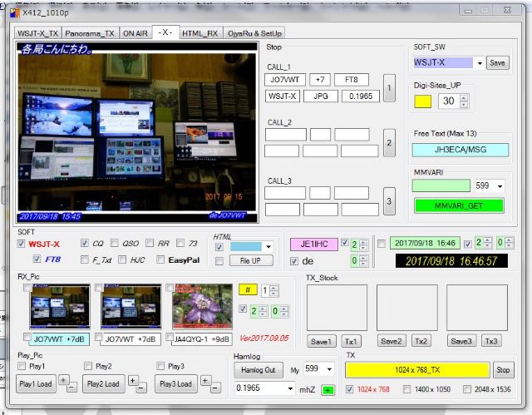Click the number 3 button beside CALL_3
This screenshot has height=415, width=532.
(388, 200)
